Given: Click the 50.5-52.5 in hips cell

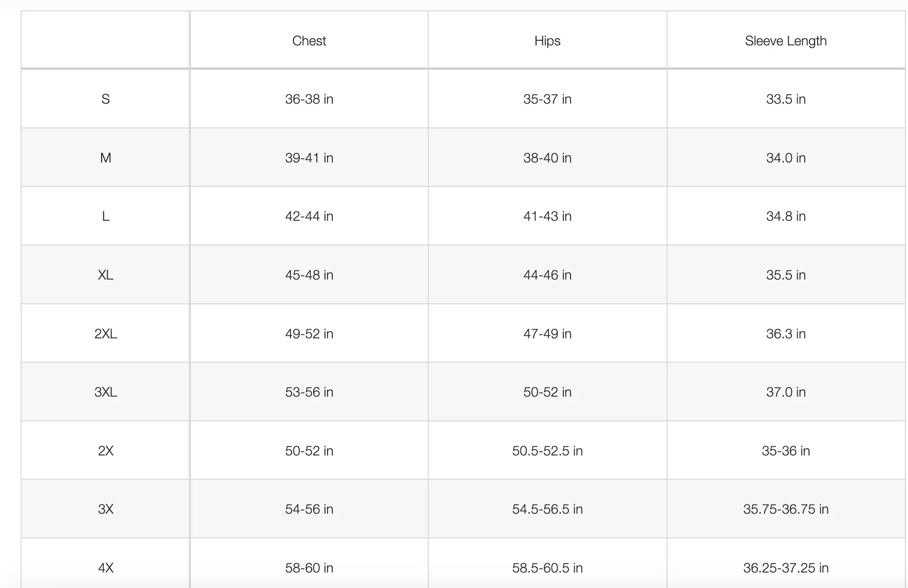Looking at the screenshot, I should pyautogui.click(x=547, y=451).
